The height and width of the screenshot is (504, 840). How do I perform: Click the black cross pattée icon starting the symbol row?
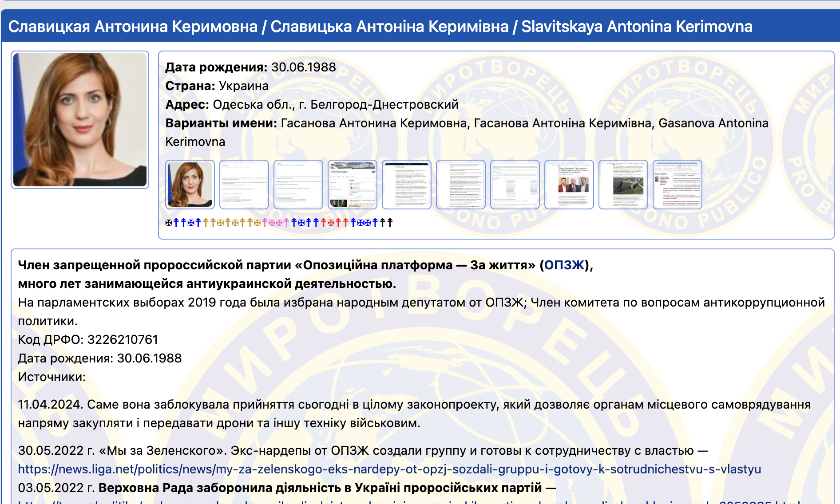(x=169, y=223)
